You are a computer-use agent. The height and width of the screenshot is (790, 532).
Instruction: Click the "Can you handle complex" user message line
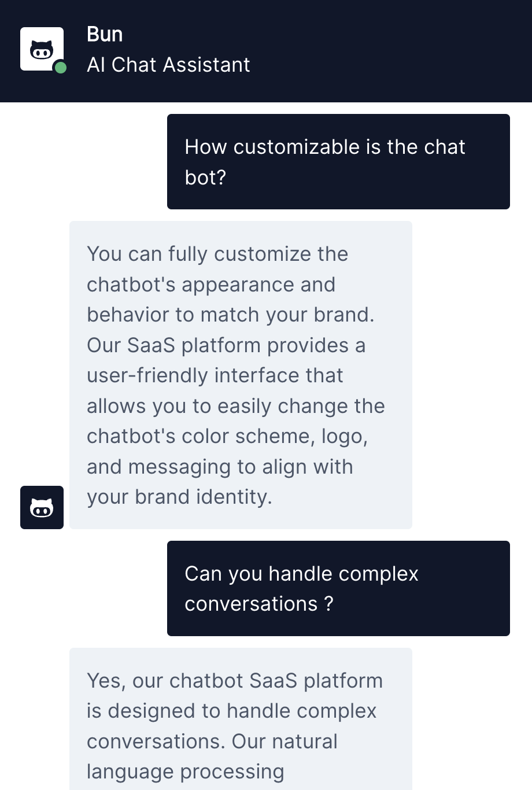coord(301,574)
